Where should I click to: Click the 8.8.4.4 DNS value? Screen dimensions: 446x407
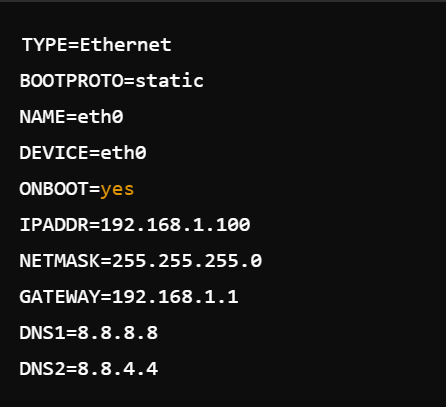pos(117,369)
